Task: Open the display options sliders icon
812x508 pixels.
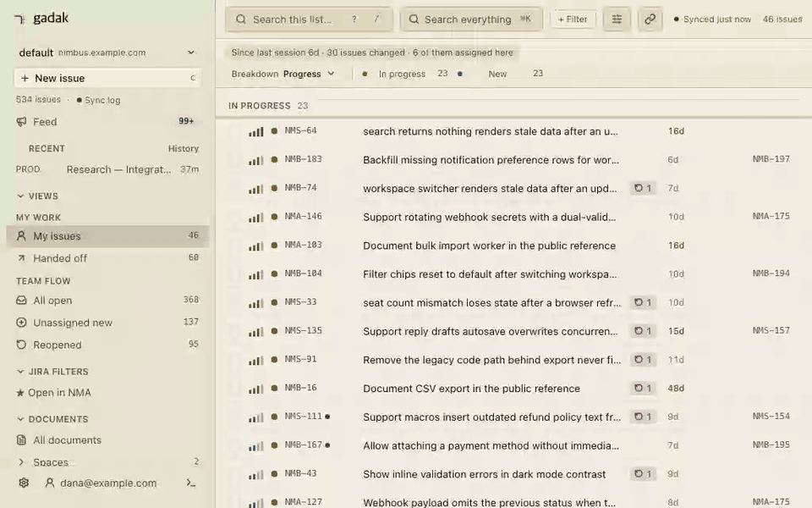Action: coord(617,19)
